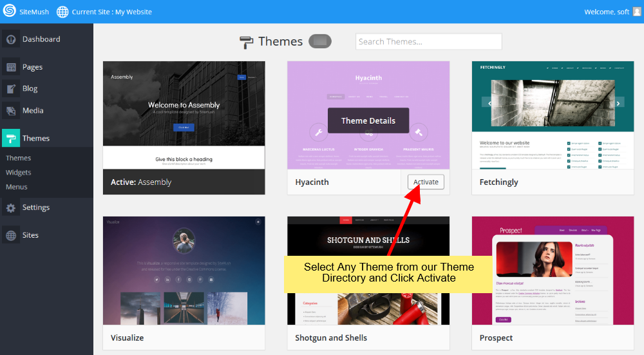Click the Themes paint roller sidebar icon
This screenshot has height=355, width=644.
point(11,139)
